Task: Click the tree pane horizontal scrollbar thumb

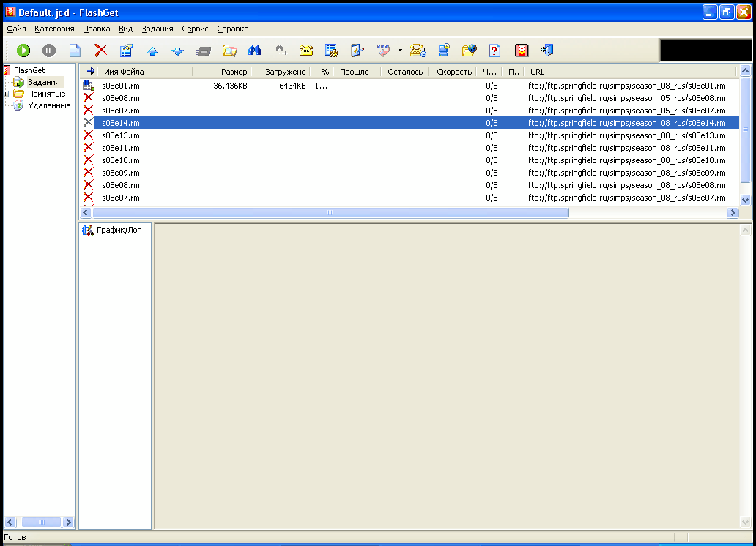Action: (42, 523)
